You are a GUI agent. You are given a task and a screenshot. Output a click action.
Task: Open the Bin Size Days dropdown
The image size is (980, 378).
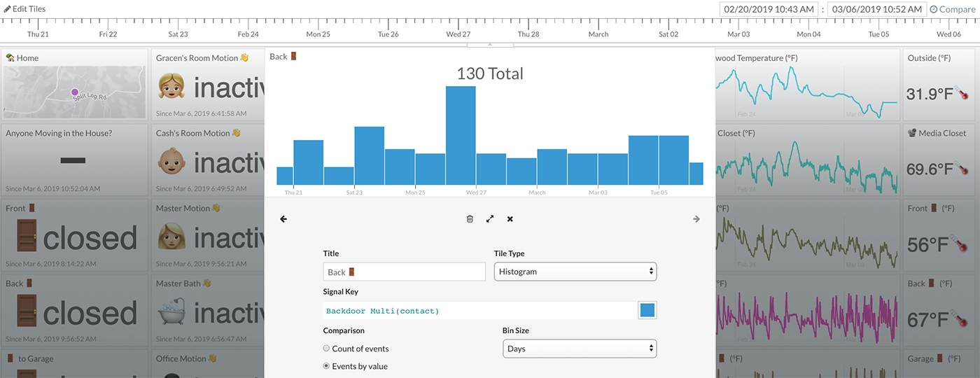(579, 349)
